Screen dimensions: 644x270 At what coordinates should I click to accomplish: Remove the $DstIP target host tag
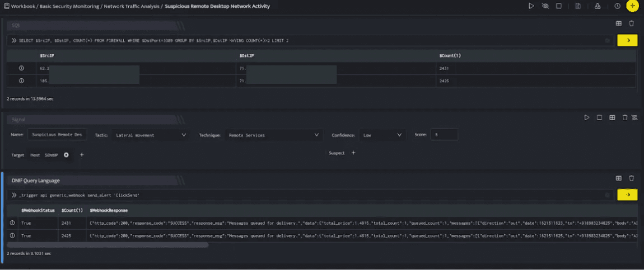pyautogui.click(x=66, y=155)
